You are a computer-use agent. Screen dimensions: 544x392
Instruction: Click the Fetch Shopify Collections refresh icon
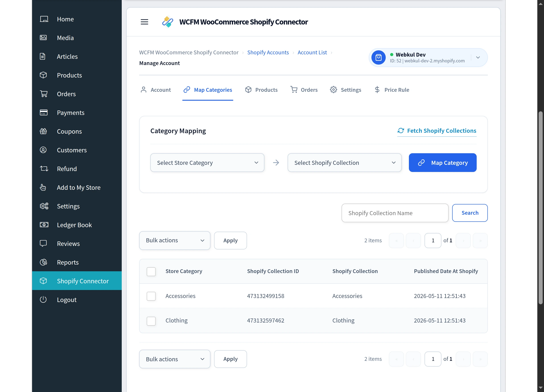pyautogui.click(x=401, y=131)
